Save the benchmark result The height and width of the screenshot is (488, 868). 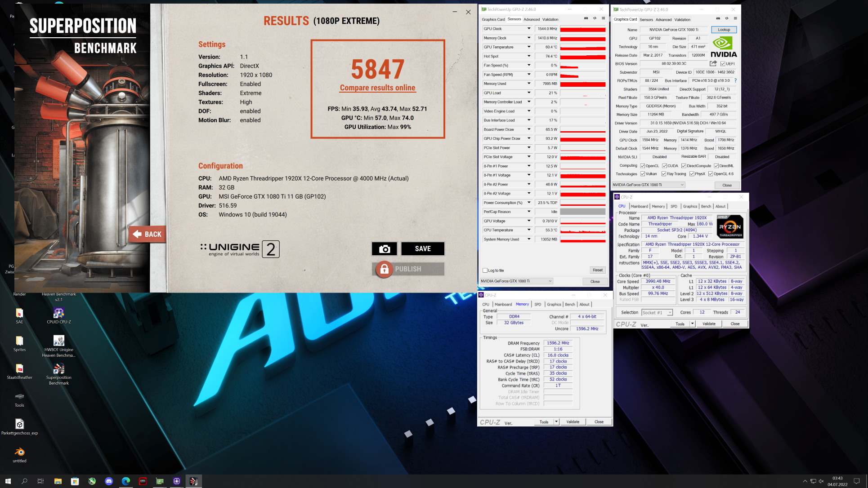tap(423, 248)
